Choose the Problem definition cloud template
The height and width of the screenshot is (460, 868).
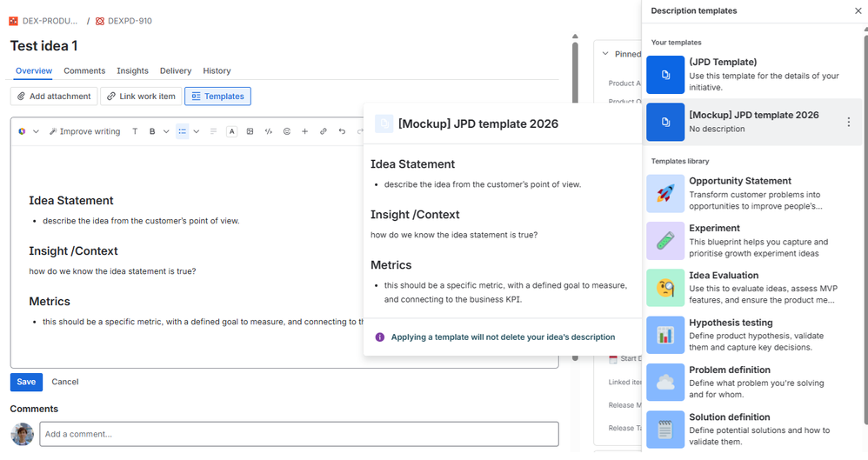pos(665,382)
